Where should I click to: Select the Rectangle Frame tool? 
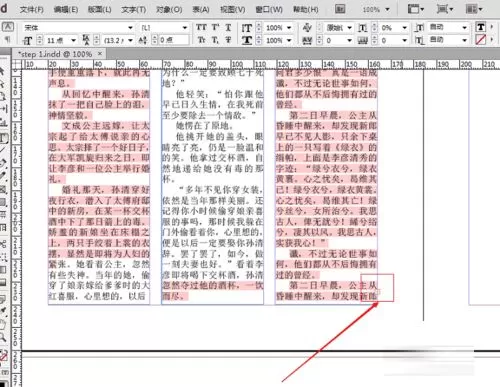pyautogui.click(x=3, y=190)
